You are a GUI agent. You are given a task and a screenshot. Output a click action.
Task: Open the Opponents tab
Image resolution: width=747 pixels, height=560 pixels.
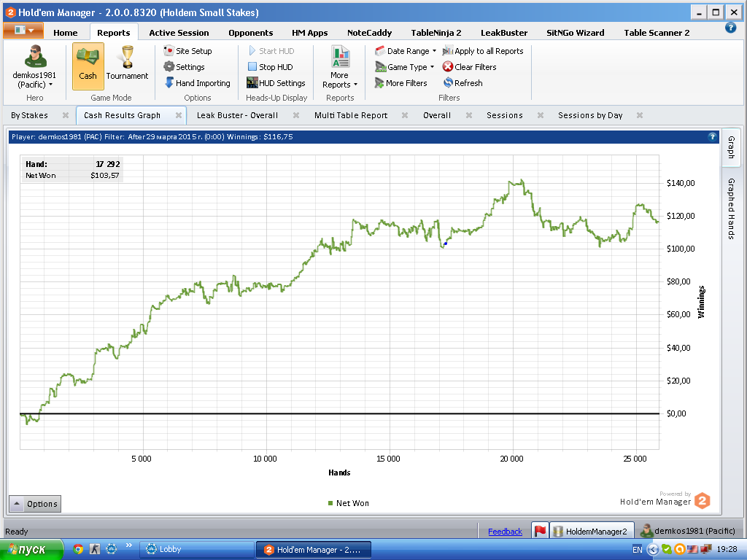pos(251,32)
